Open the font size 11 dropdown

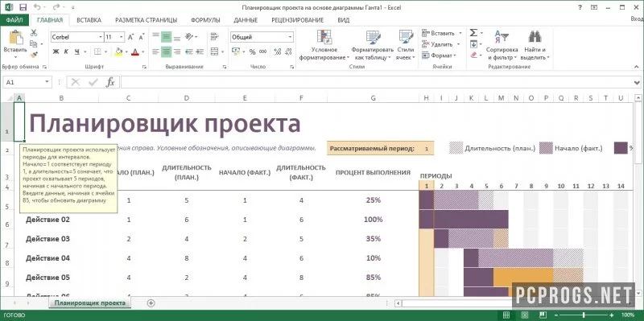click(x=122, y=37)
